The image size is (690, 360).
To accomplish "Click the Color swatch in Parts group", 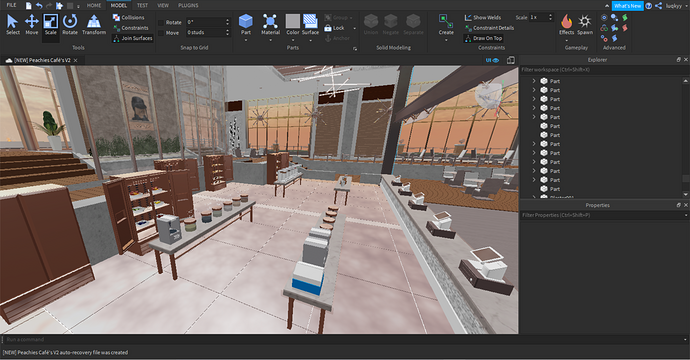I will coord(293,21).
